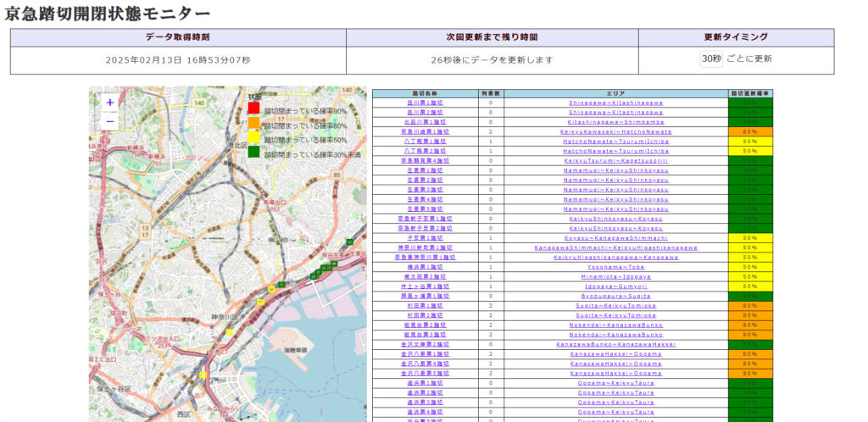Open the KanazawaBunko~KanazawaHakkei area link
The height and width of the screenshot is (422, 868).
coord(616,345)
